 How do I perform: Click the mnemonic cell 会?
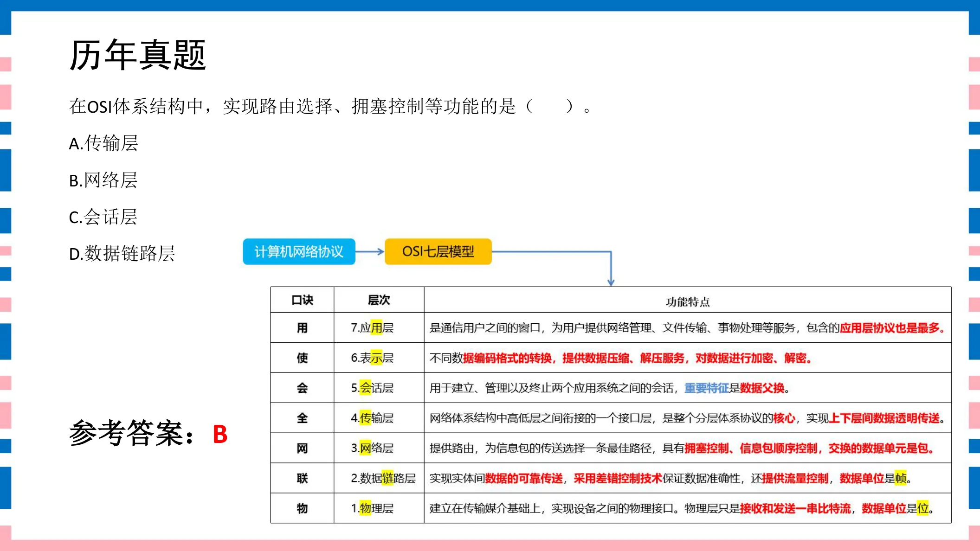click(302, 388)
